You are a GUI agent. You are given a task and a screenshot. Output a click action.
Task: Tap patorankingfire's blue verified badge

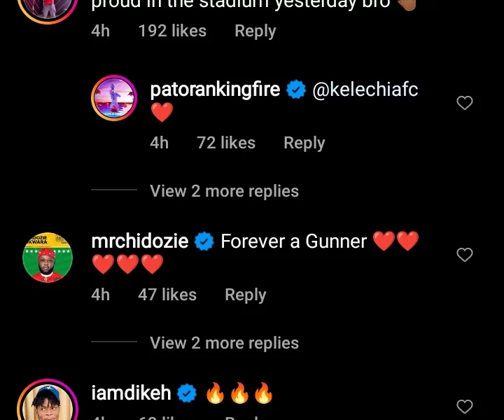point(296,90)
